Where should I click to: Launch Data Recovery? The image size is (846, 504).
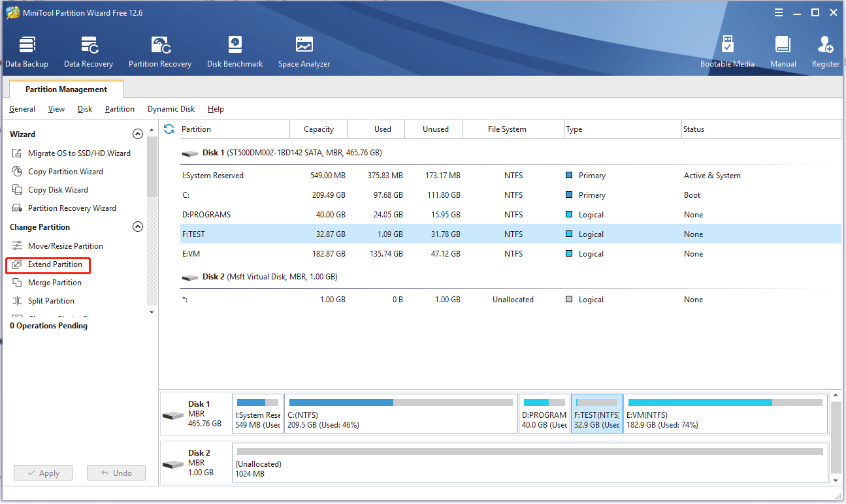click(88, 52)
